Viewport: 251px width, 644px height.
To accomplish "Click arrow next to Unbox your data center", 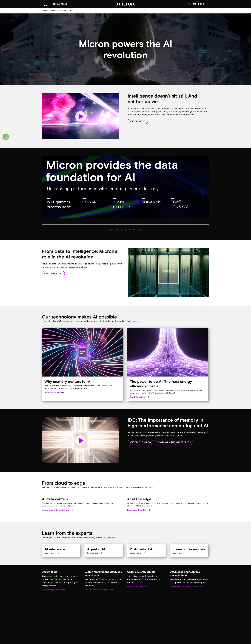I will coord(72,510).
